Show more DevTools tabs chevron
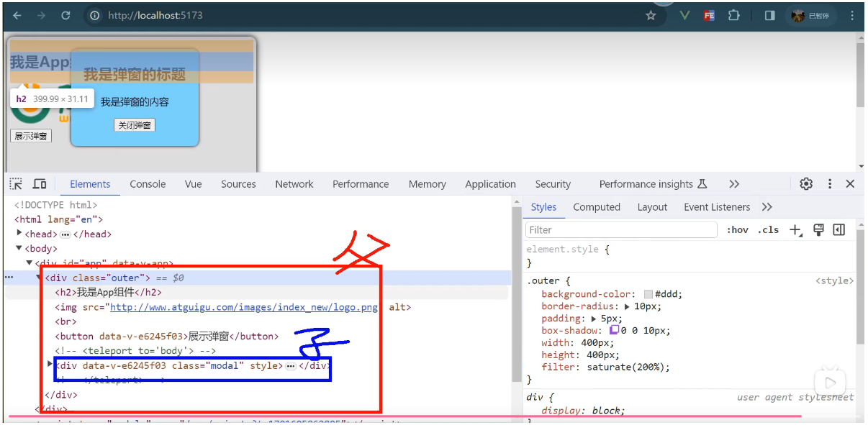Image resolution: width=868 pixels, height=425 pixels. coord(734,184)
